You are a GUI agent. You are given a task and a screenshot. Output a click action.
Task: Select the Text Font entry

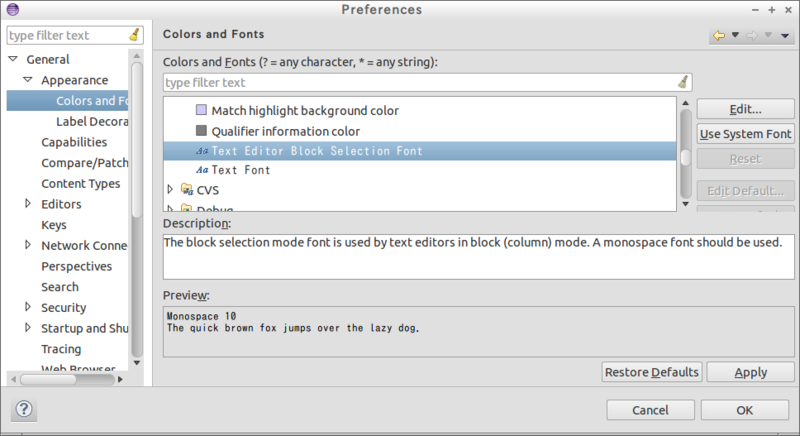pyautogui.click(x=241, y=170)
